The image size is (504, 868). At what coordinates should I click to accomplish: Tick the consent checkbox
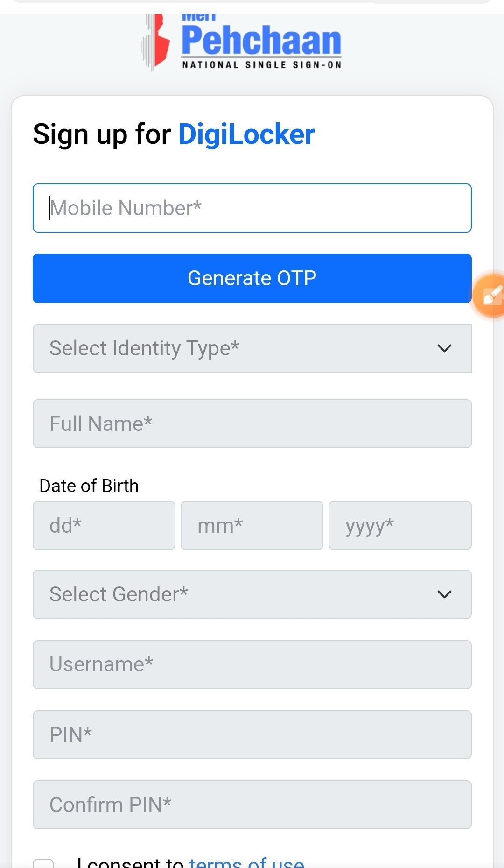[x=43, y=863]
